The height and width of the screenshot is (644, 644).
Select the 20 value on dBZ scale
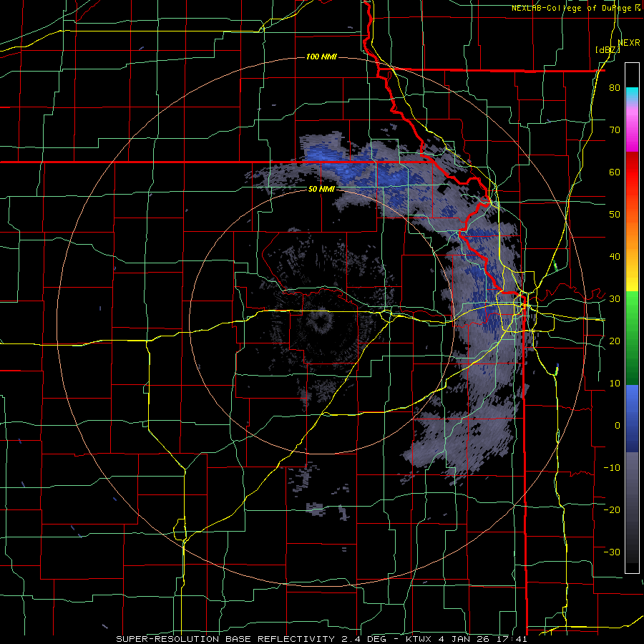[x=615, y=341]
